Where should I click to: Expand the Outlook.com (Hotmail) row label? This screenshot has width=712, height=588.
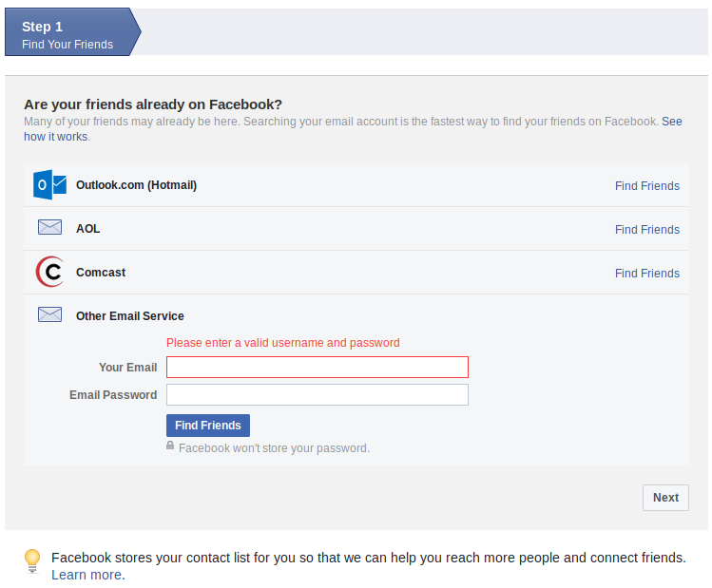136,185
